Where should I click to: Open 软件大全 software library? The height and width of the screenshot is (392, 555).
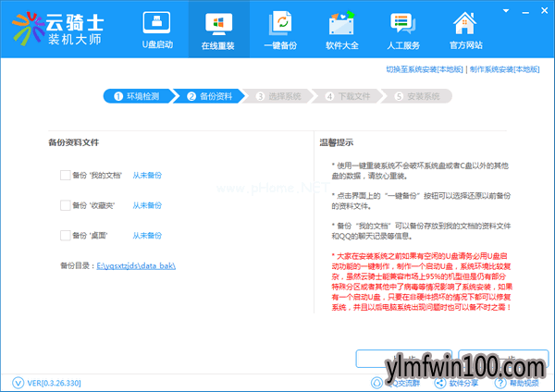pos(342,30)
